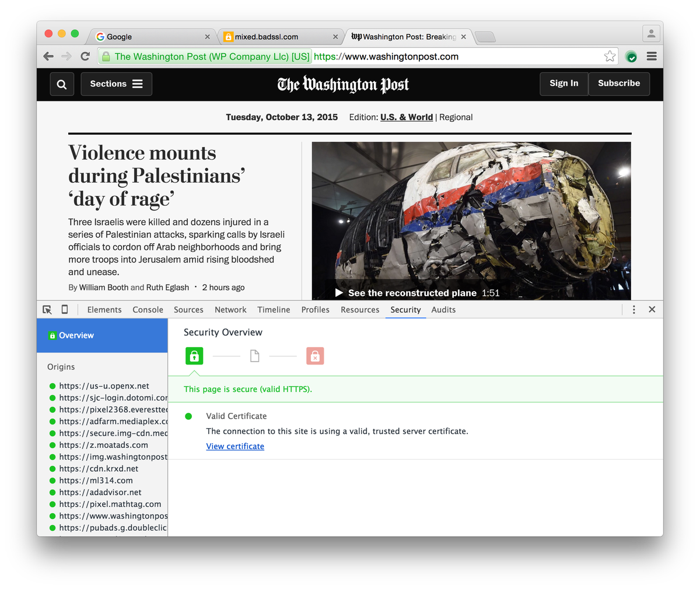Image resolution: width=700 pixels, height=589 pixels.
Task: Open the Audits panel in DevTools
Action: pyautogui.click(x=443, y=310)
